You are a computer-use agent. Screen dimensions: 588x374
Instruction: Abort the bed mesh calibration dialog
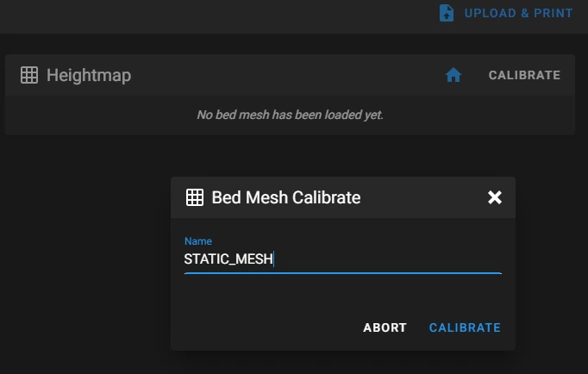(385, 327)
